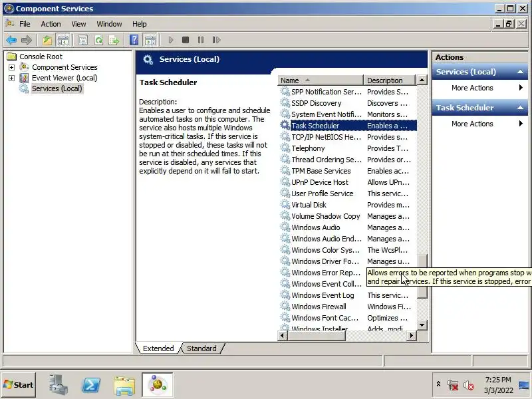This screenshot has width=532, height=399.
Task: Open the Help menu
Action: (140, 24)
